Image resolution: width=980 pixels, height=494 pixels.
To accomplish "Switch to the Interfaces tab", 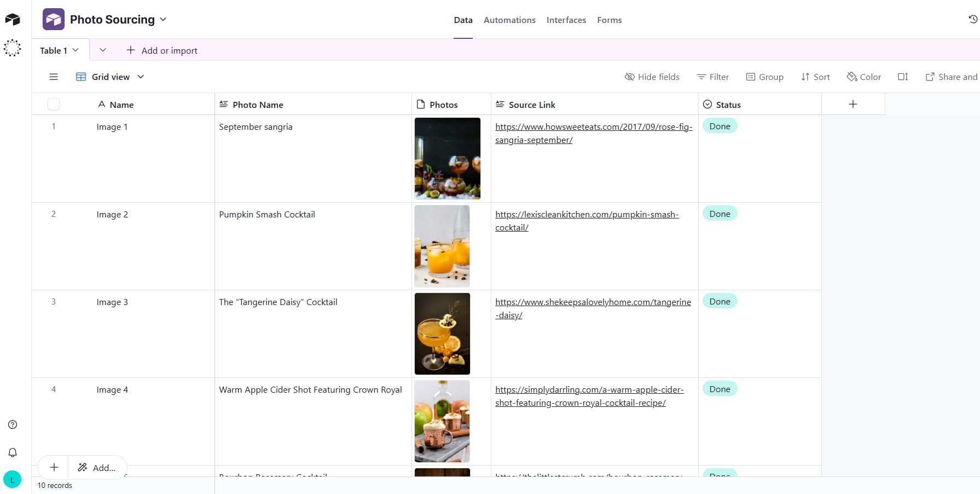I will [566, 20].
